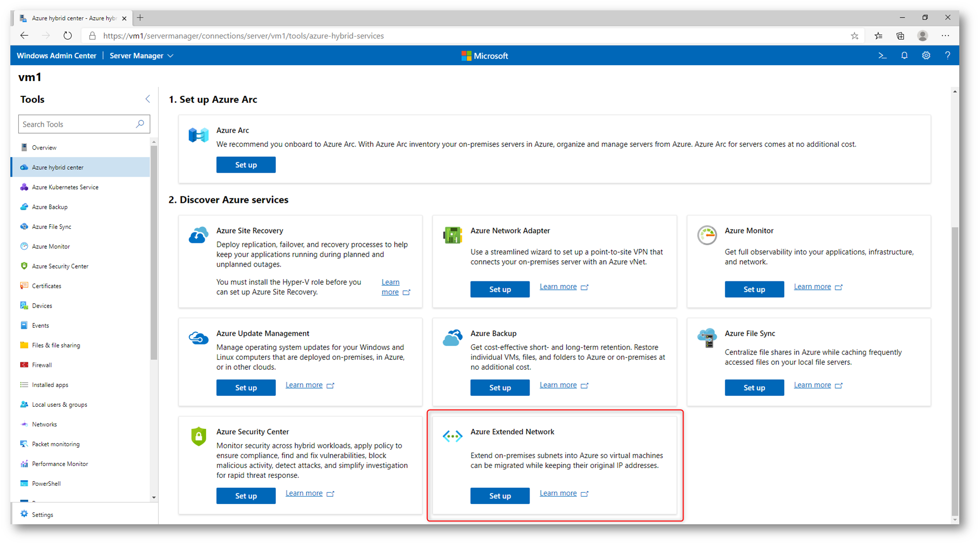Open browser more options menu
Viewport: 980px width, 545px height.
point(945,36)
